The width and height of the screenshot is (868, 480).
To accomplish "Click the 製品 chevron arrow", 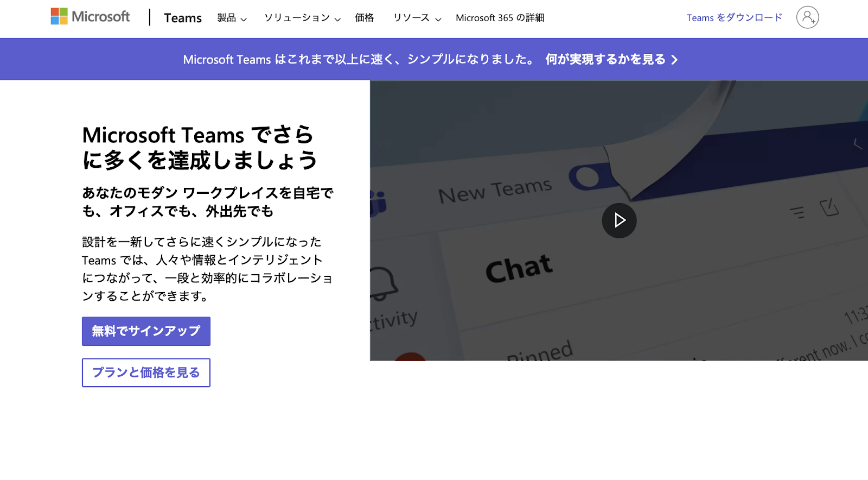I will [244, 20].
